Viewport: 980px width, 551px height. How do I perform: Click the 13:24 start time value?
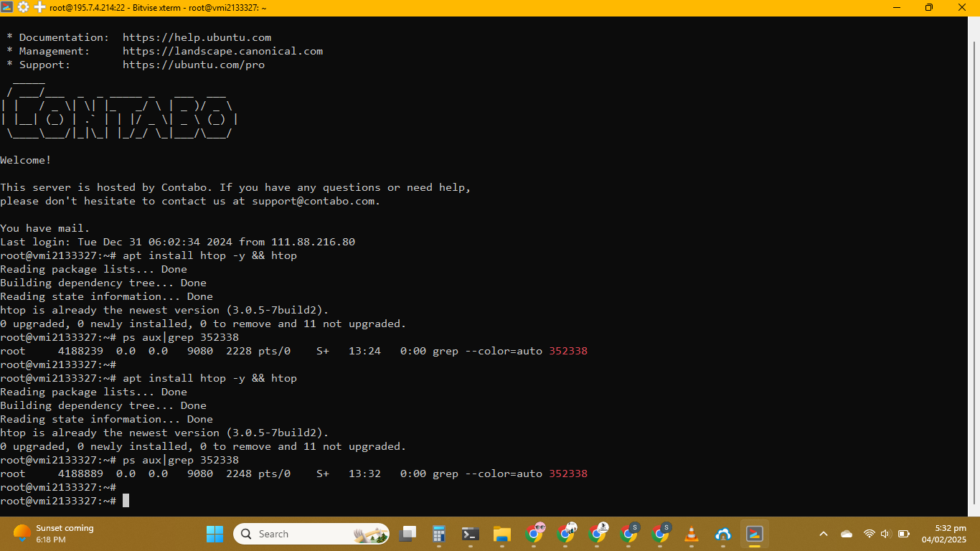click(364, 351)
